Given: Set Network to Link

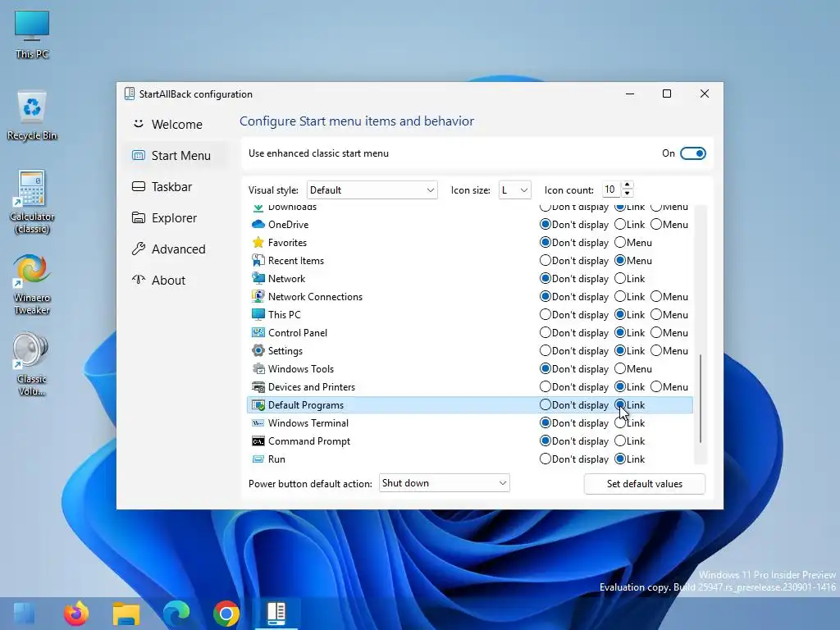Looking at the screenshot, I should point(620,279).
